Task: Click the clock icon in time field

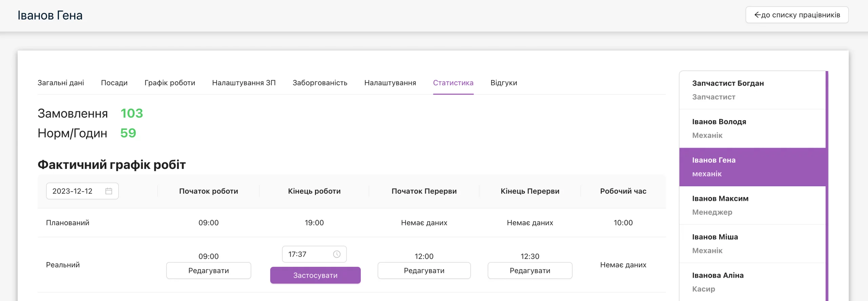Action: tap(337, 254)
